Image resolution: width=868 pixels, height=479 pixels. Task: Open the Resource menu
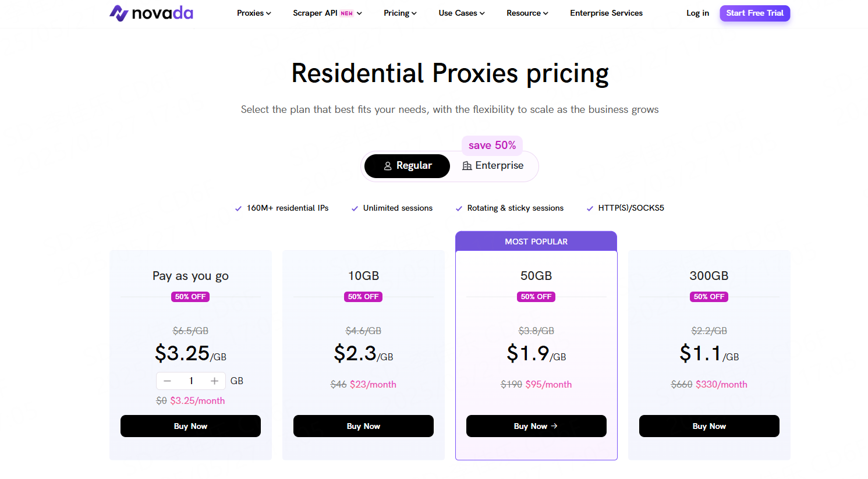[x=527, y=13]
